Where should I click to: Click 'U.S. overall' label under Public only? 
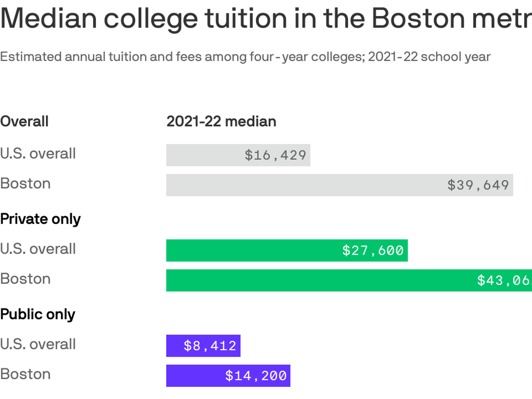point(38,344)
